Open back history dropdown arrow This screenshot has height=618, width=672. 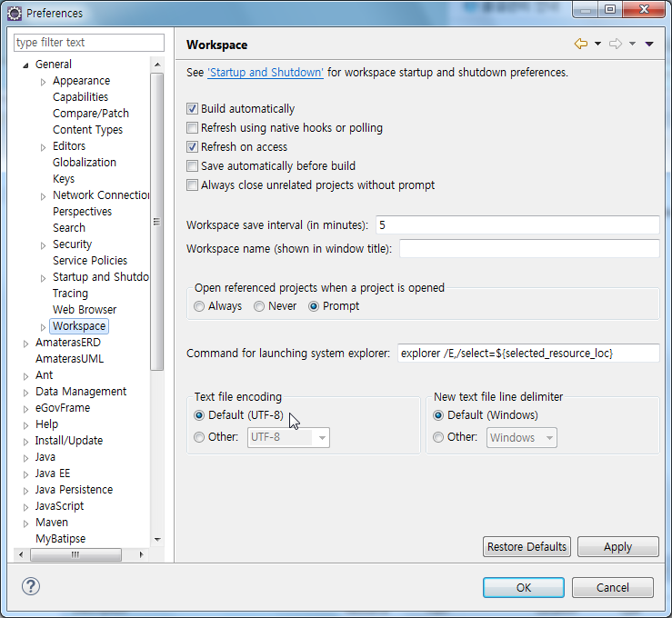[597, 44]
